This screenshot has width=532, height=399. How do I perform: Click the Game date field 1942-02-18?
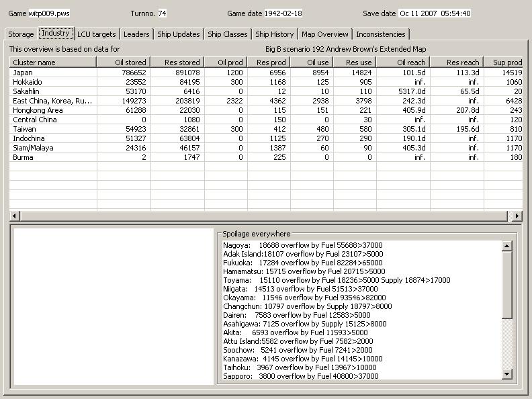[283, 13]
